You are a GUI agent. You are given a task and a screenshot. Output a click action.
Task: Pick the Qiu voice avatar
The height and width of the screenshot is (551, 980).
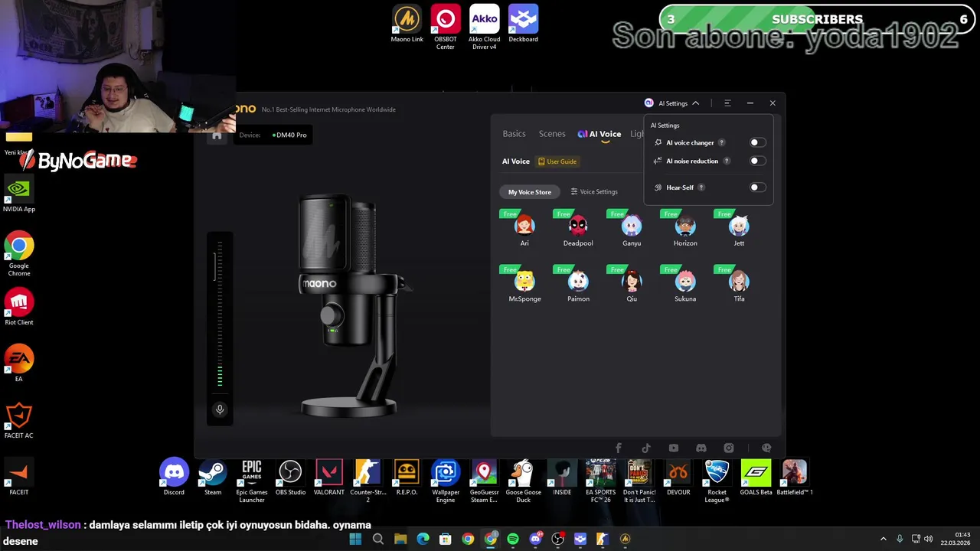click(632, 281)
